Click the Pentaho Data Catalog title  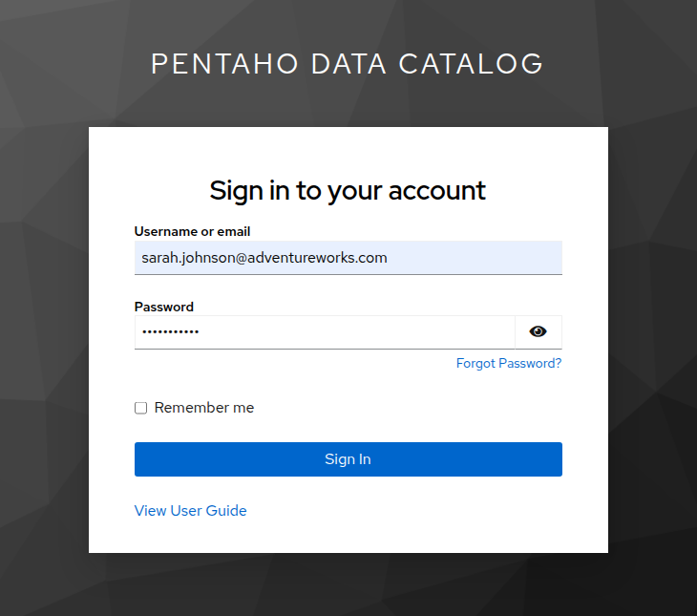[348, 64]
